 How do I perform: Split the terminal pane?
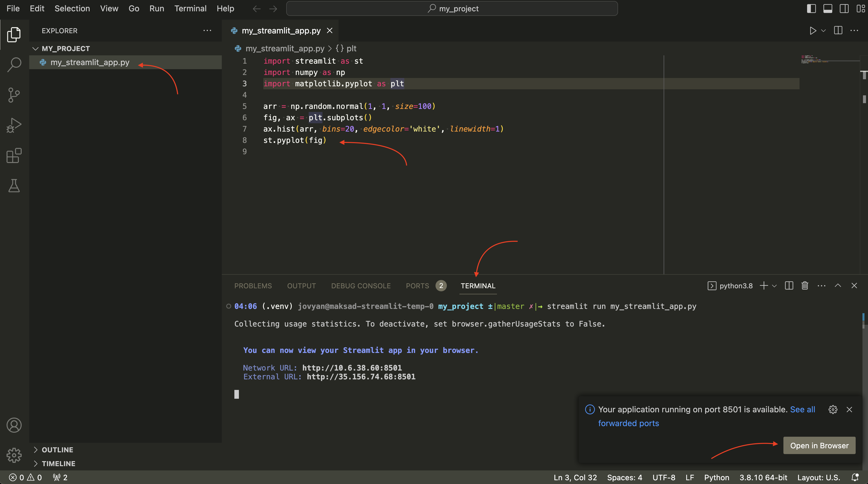[x=789, y=286]
